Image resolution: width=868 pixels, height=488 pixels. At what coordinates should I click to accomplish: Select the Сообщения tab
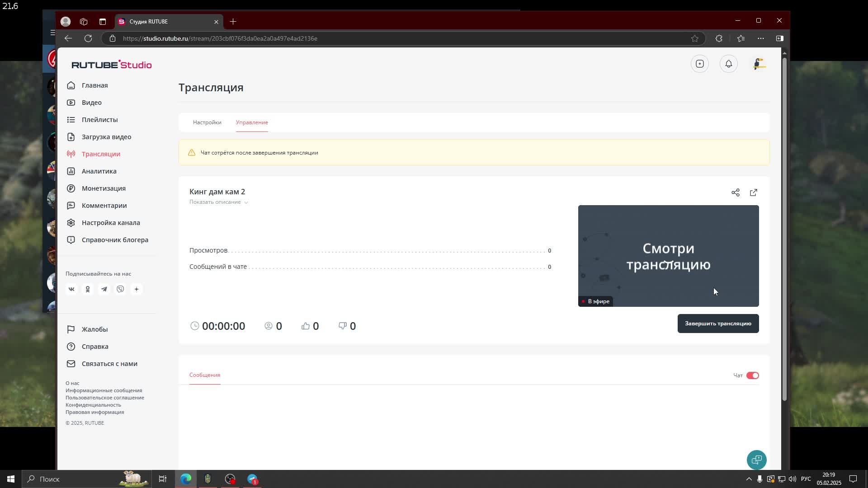(x=205, y=375)
